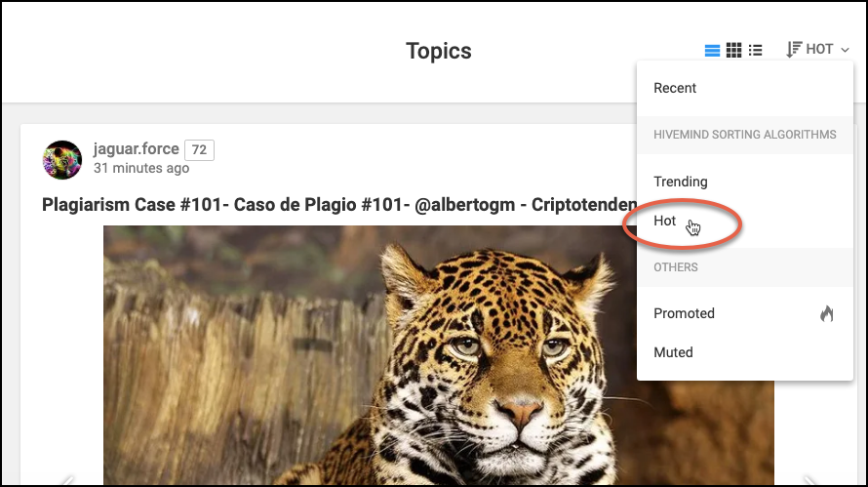Open jaguar.force profile avatar

62,160
